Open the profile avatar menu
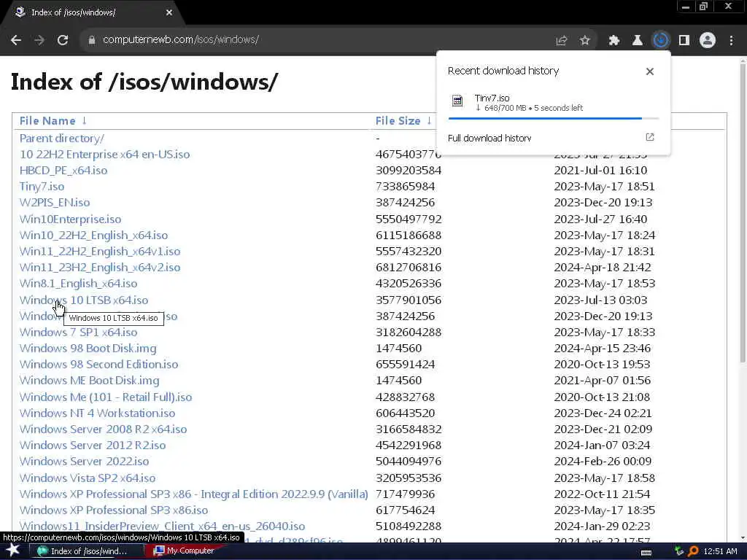Image resolution: width=747 pixels, height=560 pixels. [708, 41]
